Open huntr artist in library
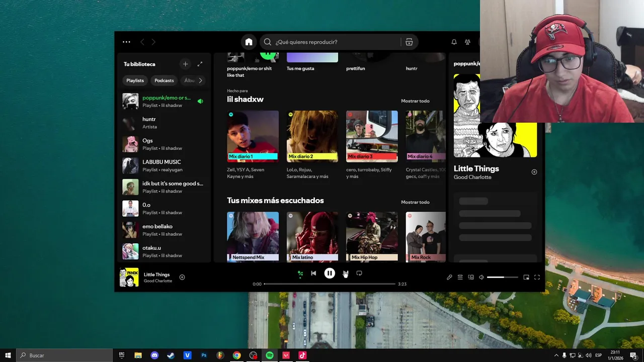Screen dimensions: 644x362 [x=164, y=123]
